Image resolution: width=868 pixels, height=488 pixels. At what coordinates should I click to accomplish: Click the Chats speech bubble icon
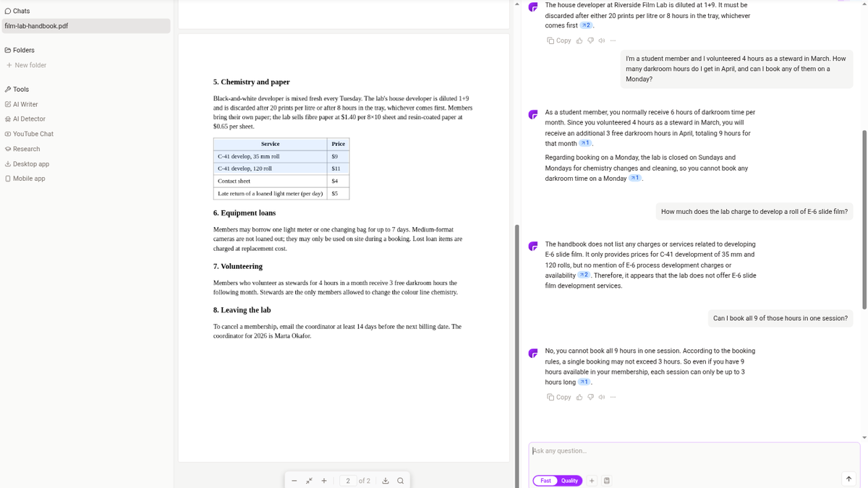(x=7, y=11)
